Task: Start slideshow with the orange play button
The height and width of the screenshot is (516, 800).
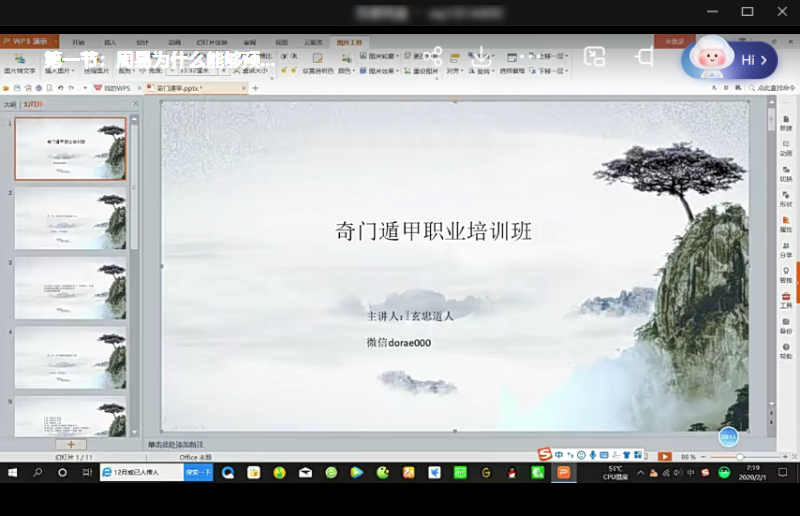Action: (x=664, y=456)
